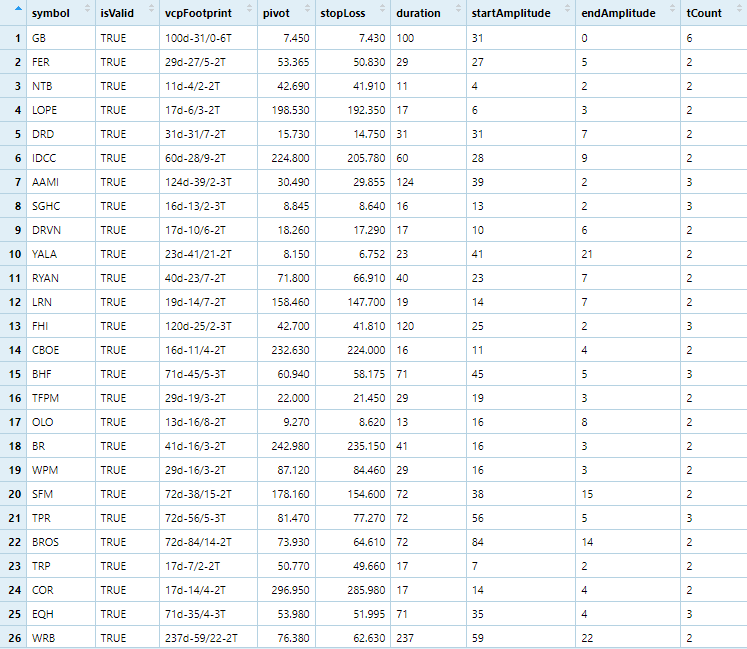
Task: Click the TPR symbol cell
Action: coord(61,518)
